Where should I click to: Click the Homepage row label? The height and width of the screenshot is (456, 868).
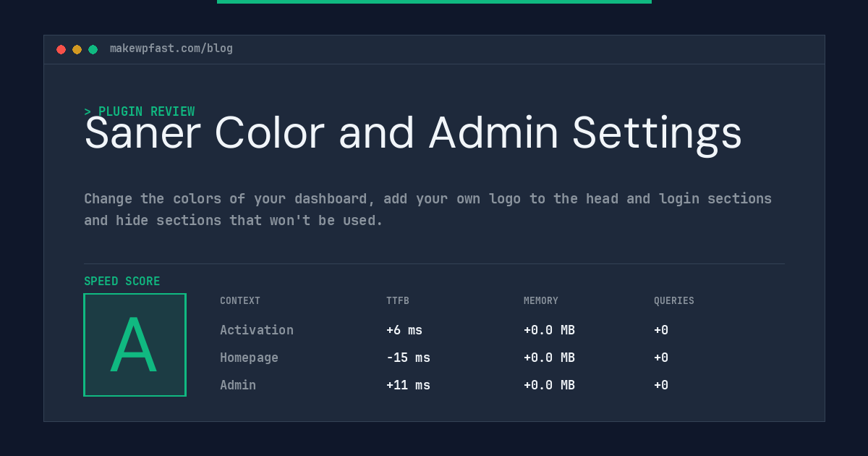coord(249,358)
